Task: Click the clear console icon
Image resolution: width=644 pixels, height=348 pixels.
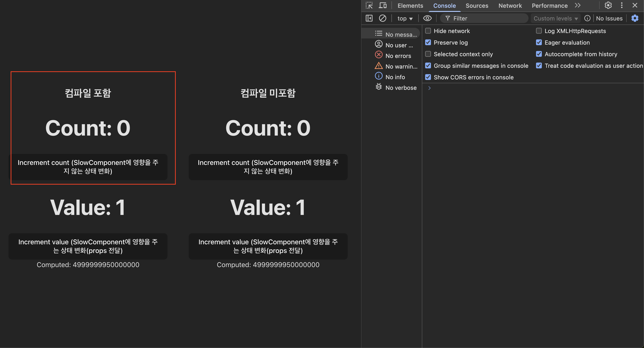Action: [382, 18]
